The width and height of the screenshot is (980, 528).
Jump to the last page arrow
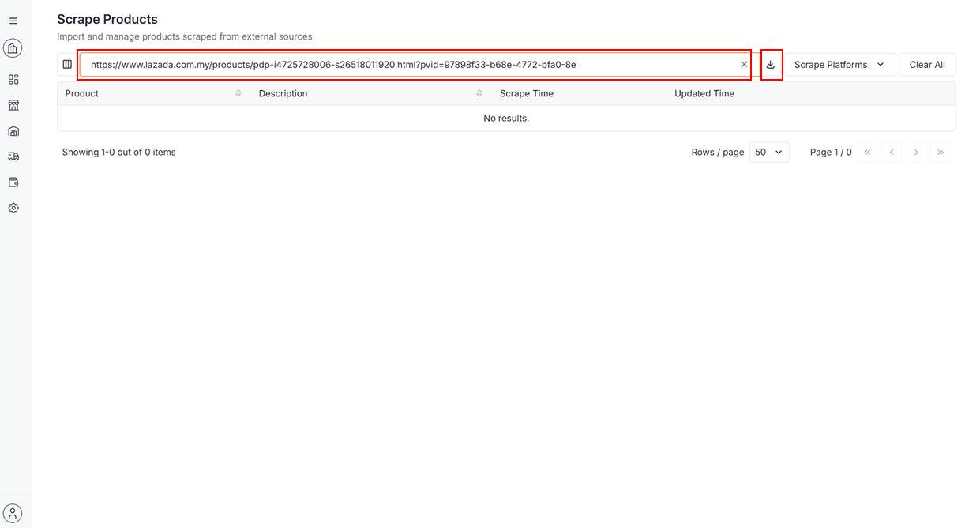click(941, 153)
